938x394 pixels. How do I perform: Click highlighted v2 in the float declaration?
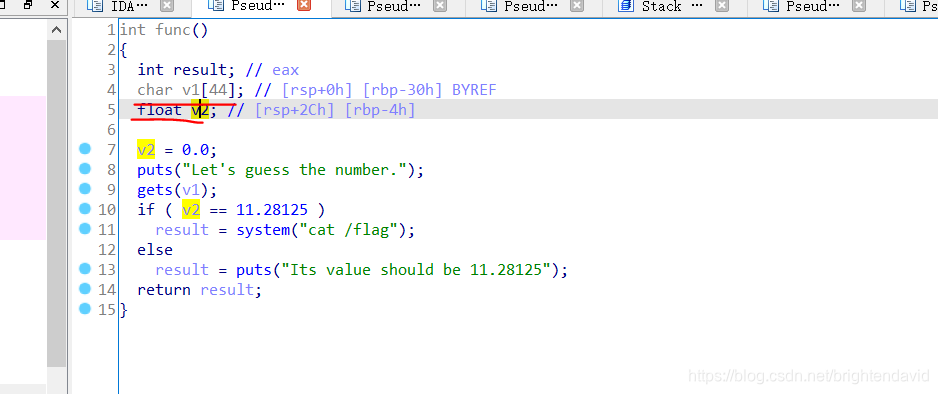(x=200, y=110)
